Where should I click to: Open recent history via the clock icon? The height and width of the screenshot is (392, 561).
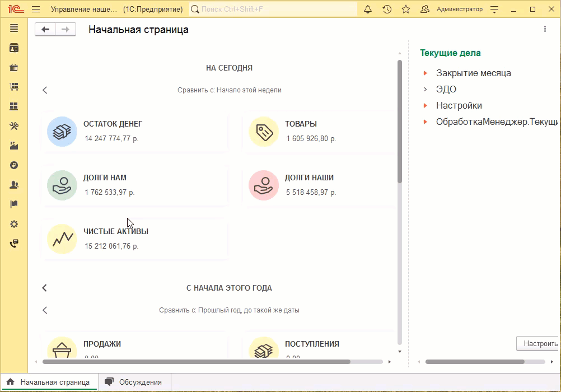(x=387, y=9)
